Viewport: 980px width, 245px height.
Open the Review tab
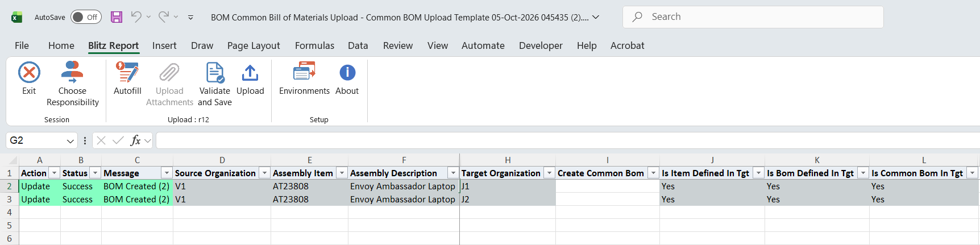(398, 45)
